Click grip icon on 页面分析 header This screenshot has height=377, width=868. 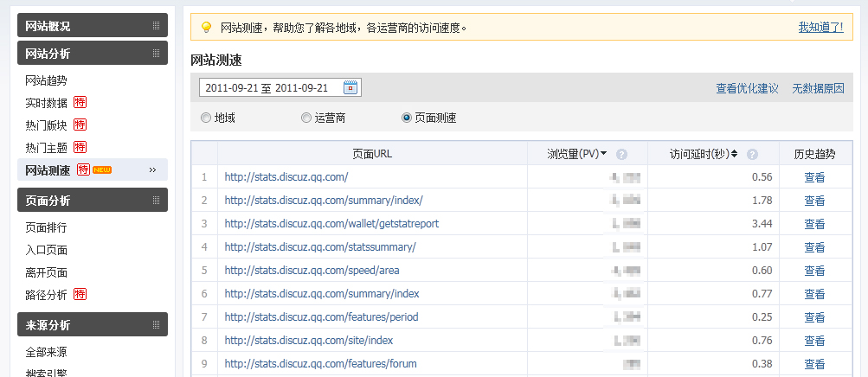click(156, 200)
